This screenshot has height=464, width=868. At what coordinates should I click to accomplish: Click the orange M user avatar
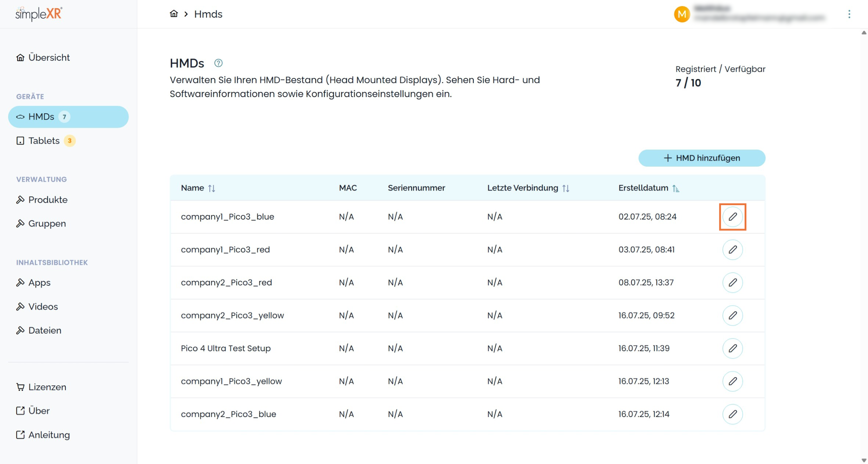(x=682, y=14)
